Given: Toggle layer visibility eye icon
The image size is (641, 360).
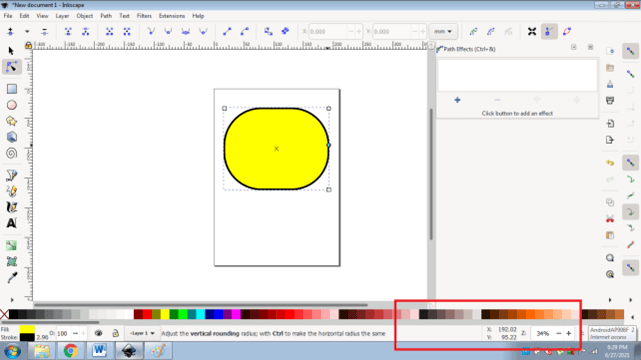Looking at the screenshot, I should [98, 333].
